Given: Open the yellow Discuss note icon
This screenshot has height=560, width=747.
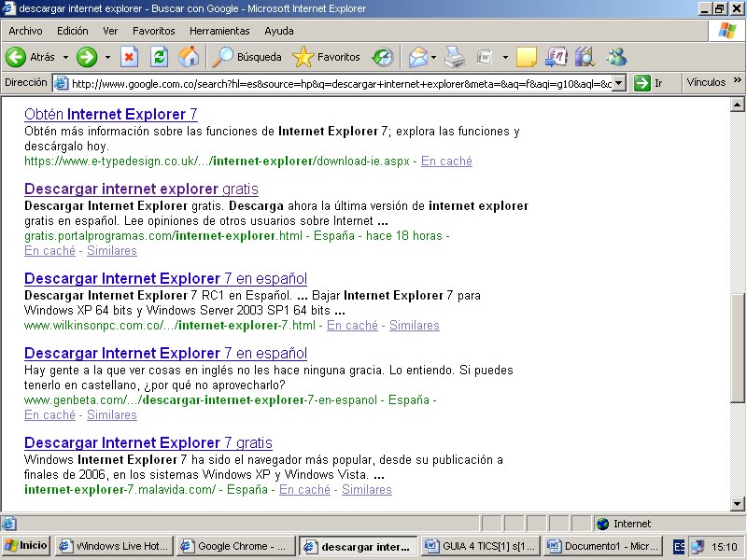Looking at the screenshot, I should [526, 57].
